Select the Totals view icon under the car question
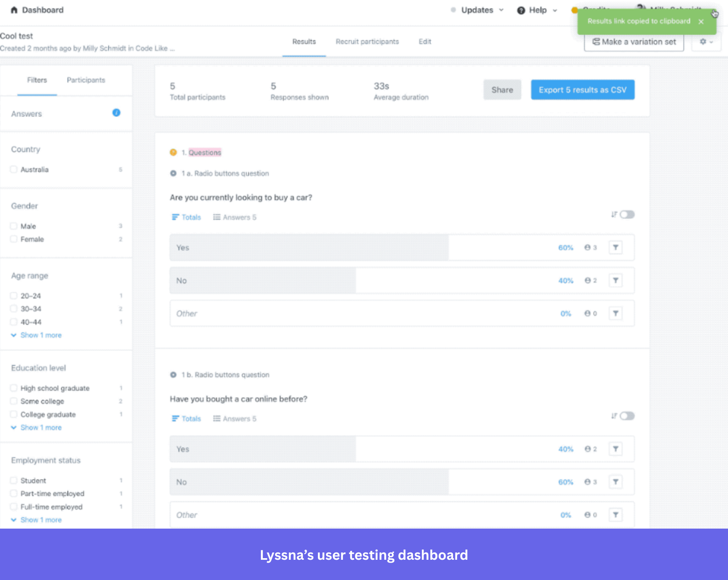This screenshot has width=728, height=580. [x=176, y=217]
